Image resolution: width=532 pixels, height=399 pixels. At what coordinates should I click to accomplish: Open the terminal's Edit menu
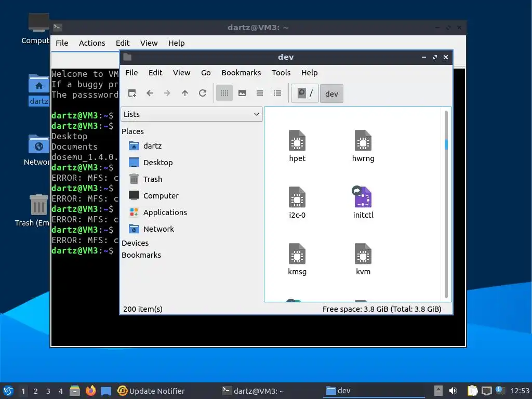point(123,43)
